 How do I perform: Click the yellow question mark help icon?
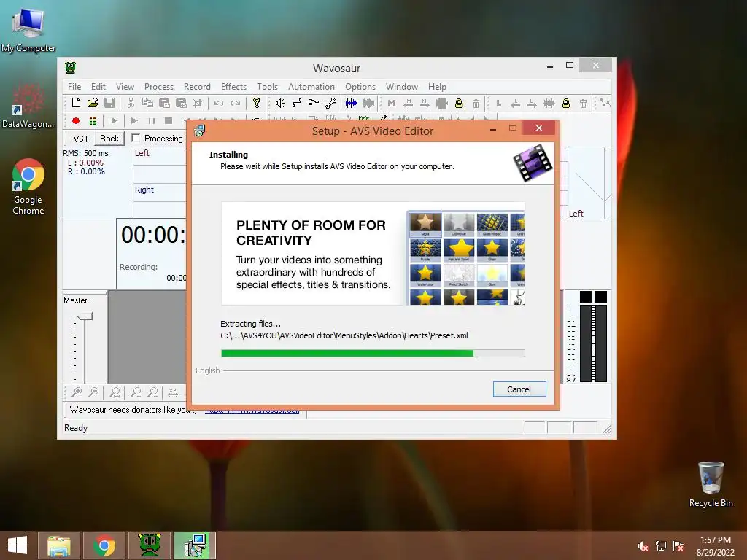coord(257,103)
